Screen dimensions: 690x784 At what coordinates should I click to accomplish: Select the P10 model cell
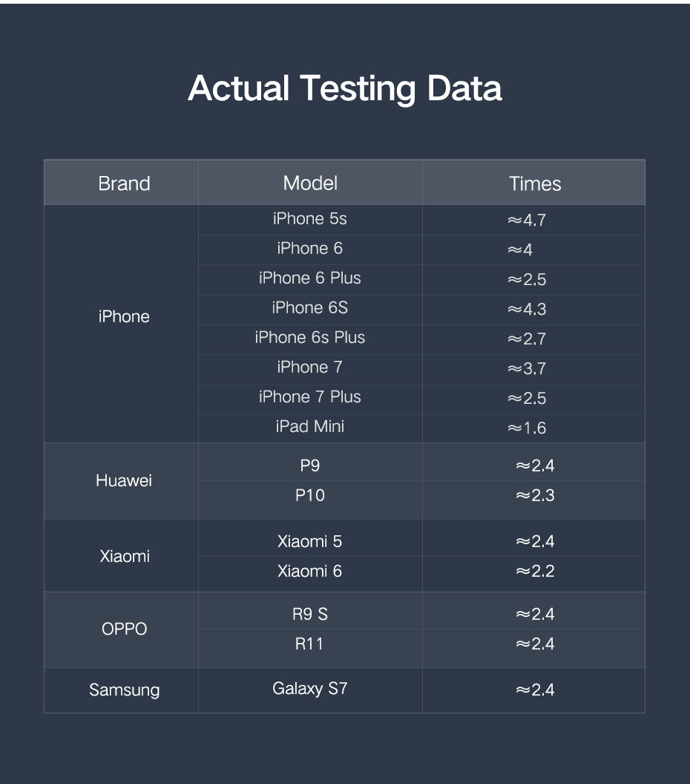coord(310,495)
